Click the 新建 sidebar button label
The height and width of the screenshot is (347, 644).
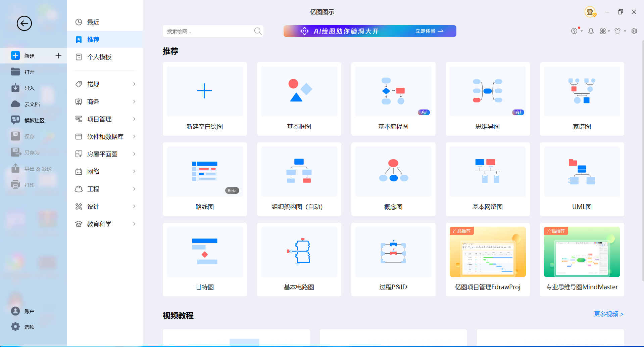click(x=30, y=56)
